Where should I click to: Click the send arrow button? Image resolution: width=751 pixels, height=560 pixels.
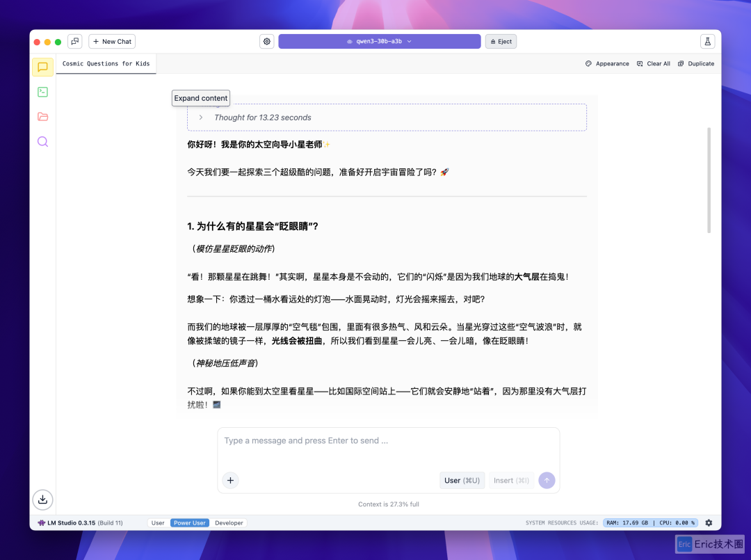[547, 480]
